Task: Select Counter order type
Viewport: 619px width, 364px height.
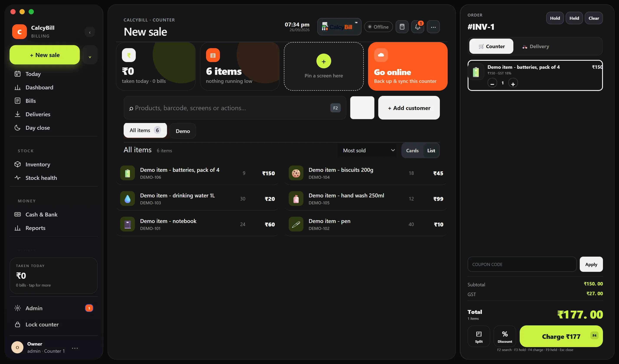Action: tap(491, 46)
